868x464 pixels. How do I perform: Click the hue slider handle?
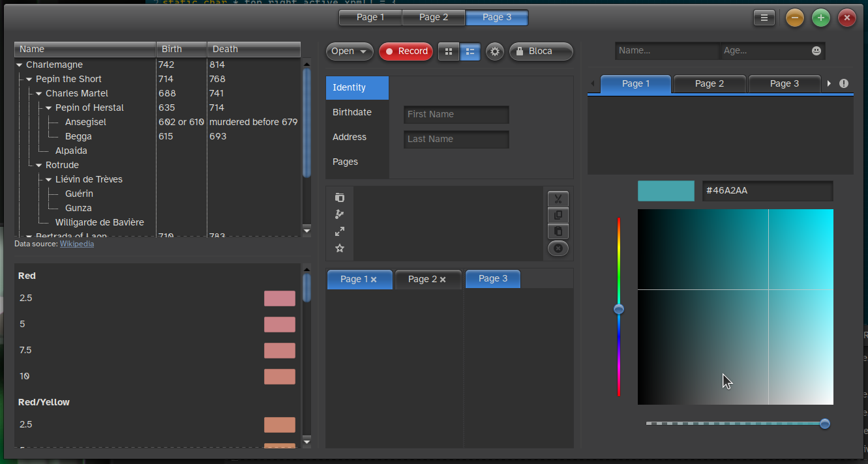tap(619, 309)
